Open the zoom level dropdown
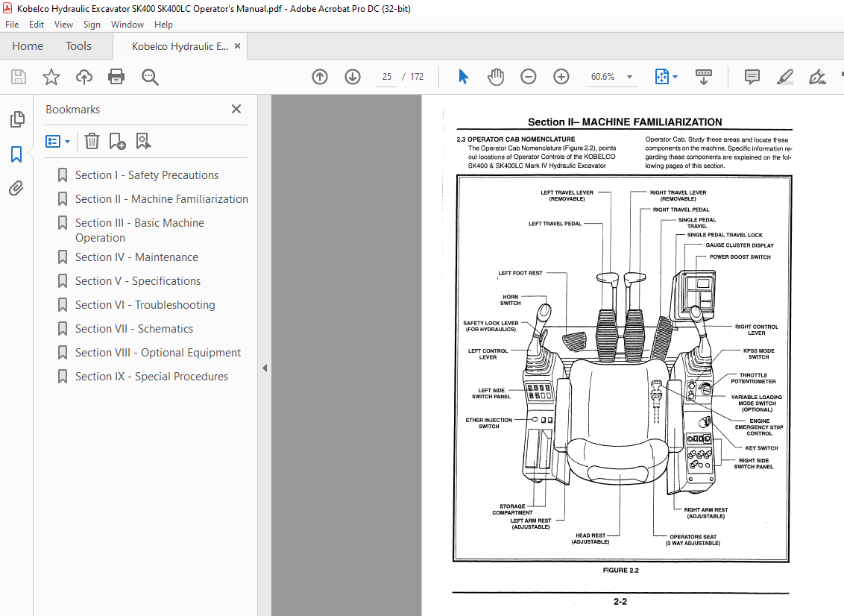This screenshot has width=844, height=616. [629, 77]
